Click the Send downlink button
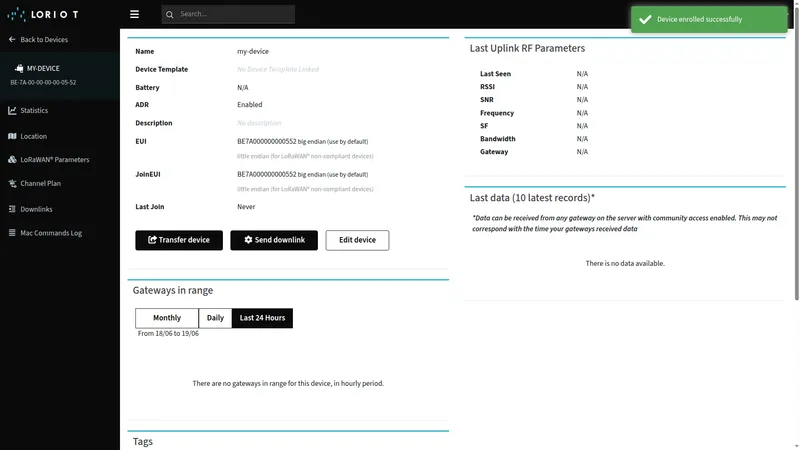The image size is (800, 450). (x=274, y=240)
